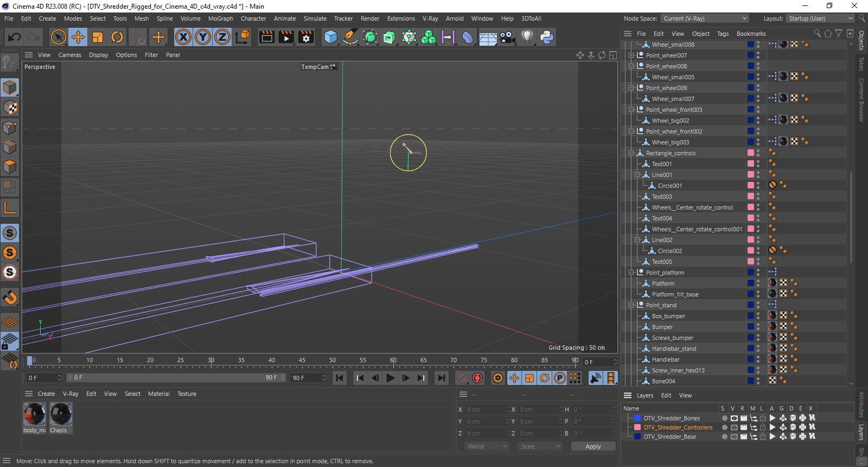The image size is (868, 467).
Task: Go to end of timeline
Action: (442, 378)
